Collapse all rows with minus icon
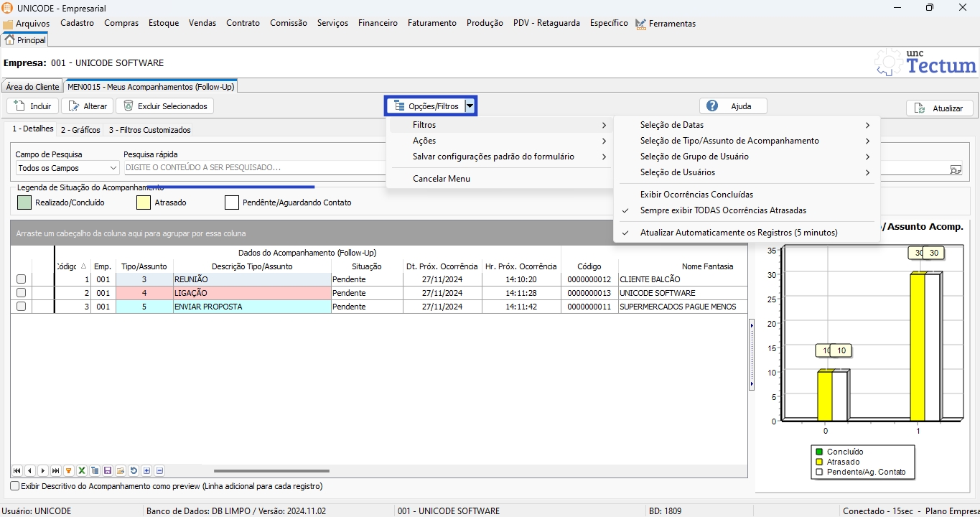 (x=159, y=471)
